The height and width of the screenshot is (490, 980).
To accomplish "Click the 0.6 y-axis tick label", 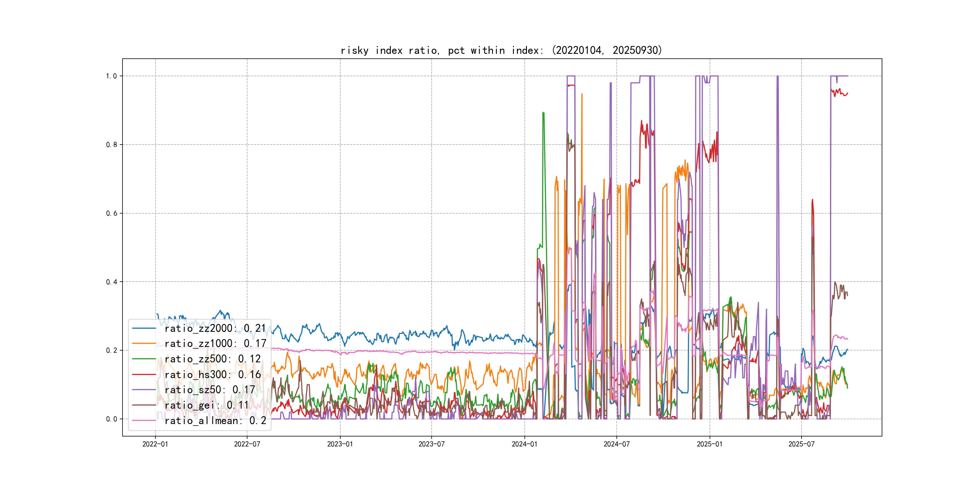I will click(112, 214).
